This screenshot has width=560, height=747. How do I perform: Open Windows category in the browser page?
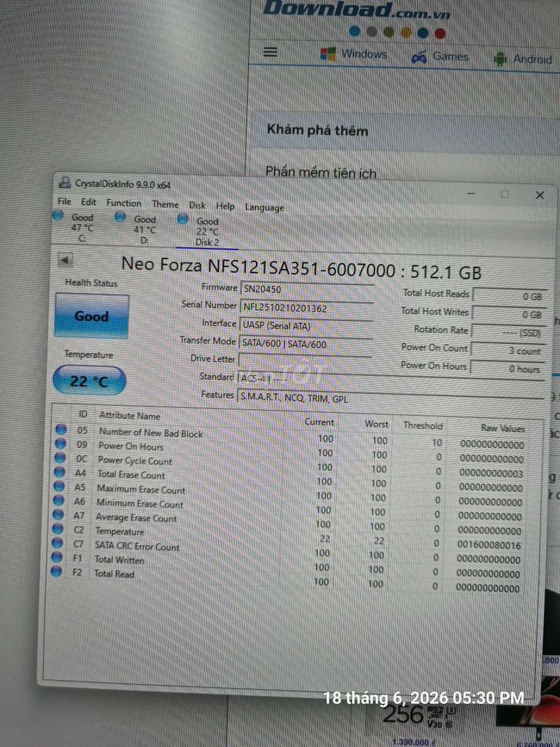point(354,54)
